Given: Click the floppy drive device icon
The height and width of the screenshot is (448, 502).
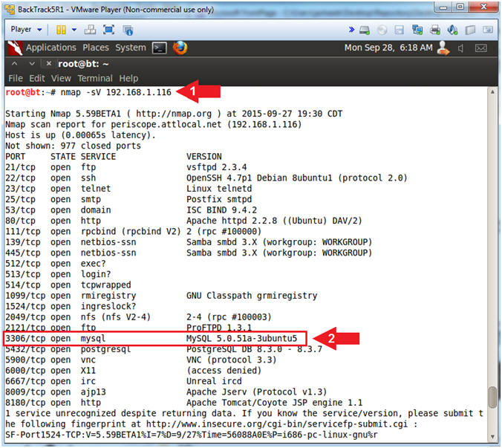Looking at the screenshot, I should [400, 30].
